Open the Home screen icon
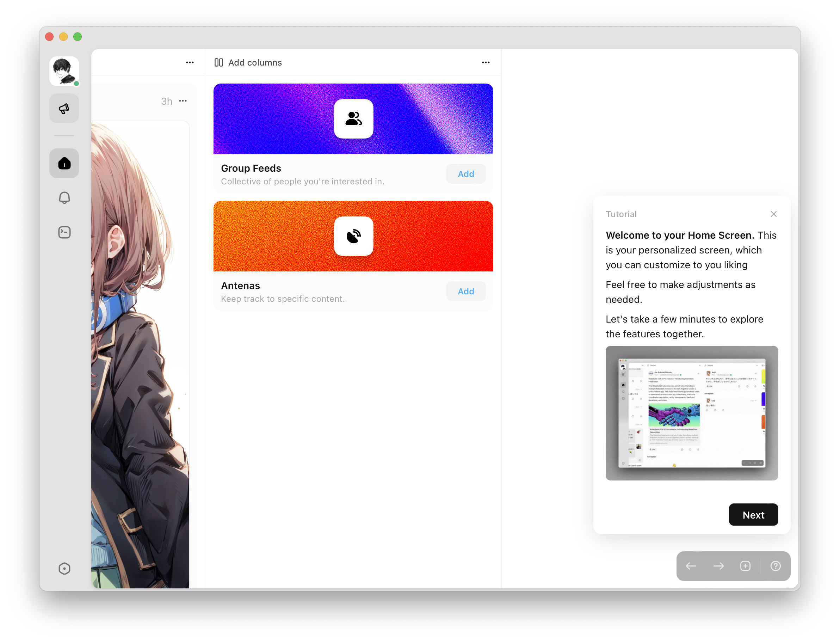The width and height of the screenshot is (840, 643). coord(64,164)
